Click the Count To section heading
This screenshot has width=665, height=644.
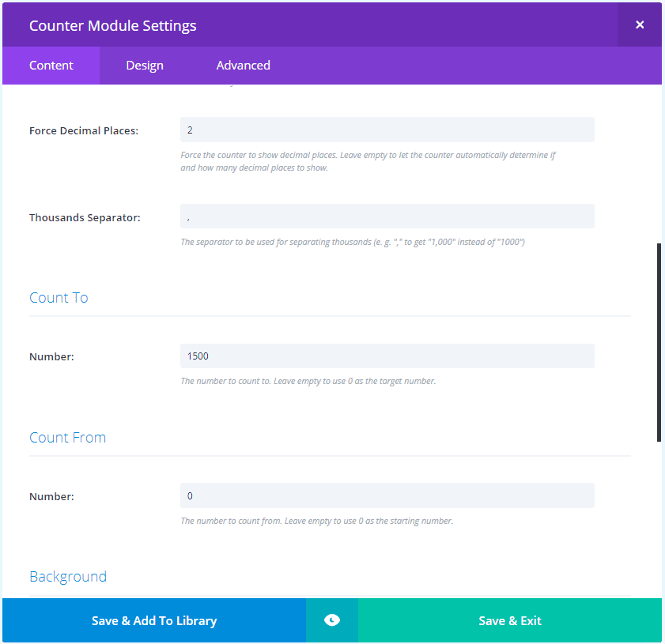tap(59, 298)
